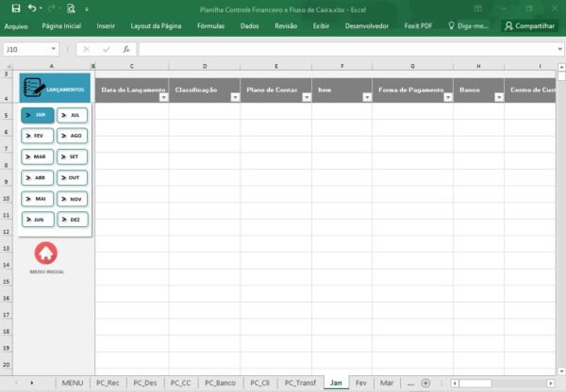Viewport: 566px width, 392px height.
Task: Add a new sheet with plus icon
Action: [426, 383]
